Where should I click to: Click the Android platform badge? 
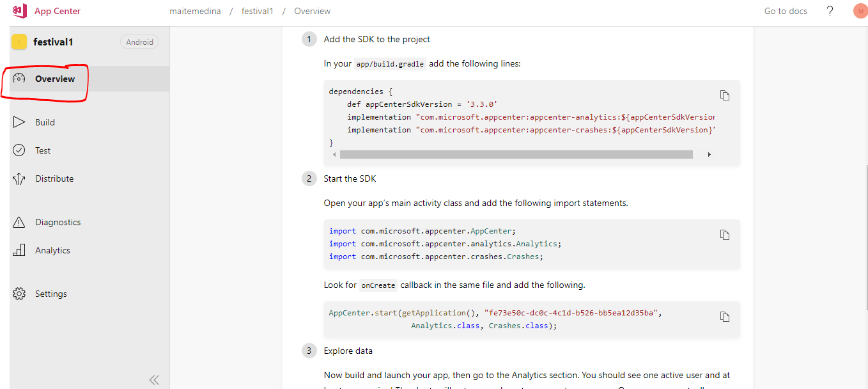pyautogui.click(x=139, y=42)
